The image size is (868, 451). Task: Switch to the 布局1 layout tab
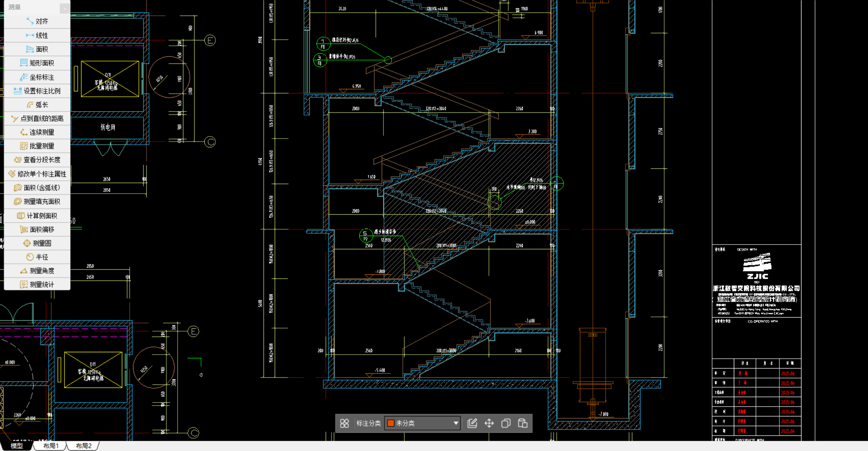tap(51, 446)
